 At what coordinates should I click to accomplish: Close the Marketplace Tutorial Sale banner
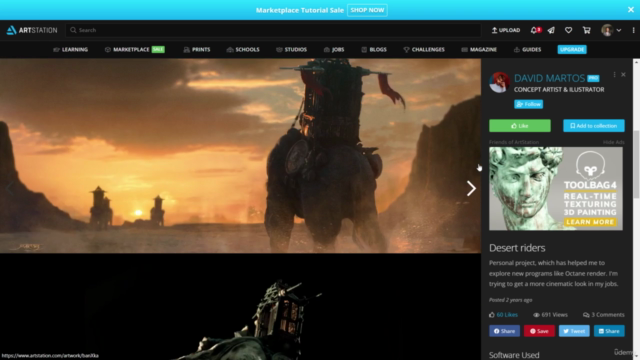pos(631,9)
